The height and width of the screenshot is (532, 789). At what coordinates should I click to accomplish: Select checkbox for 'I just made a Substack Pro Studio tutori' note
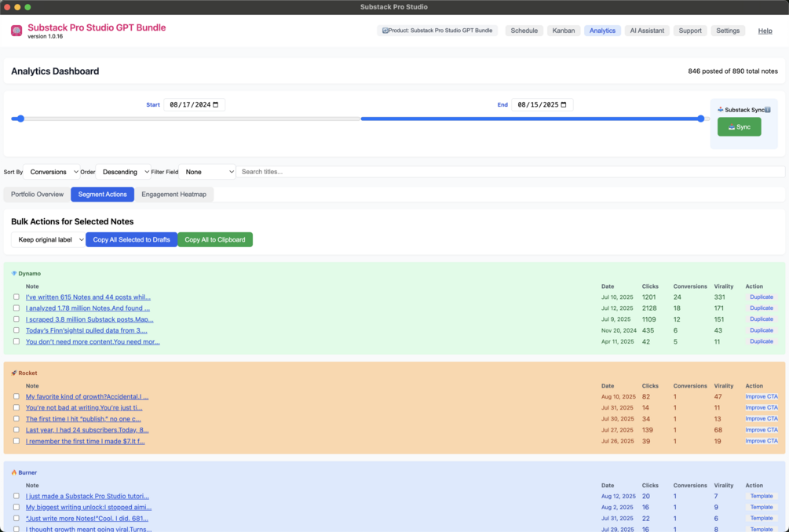(16, 497)
